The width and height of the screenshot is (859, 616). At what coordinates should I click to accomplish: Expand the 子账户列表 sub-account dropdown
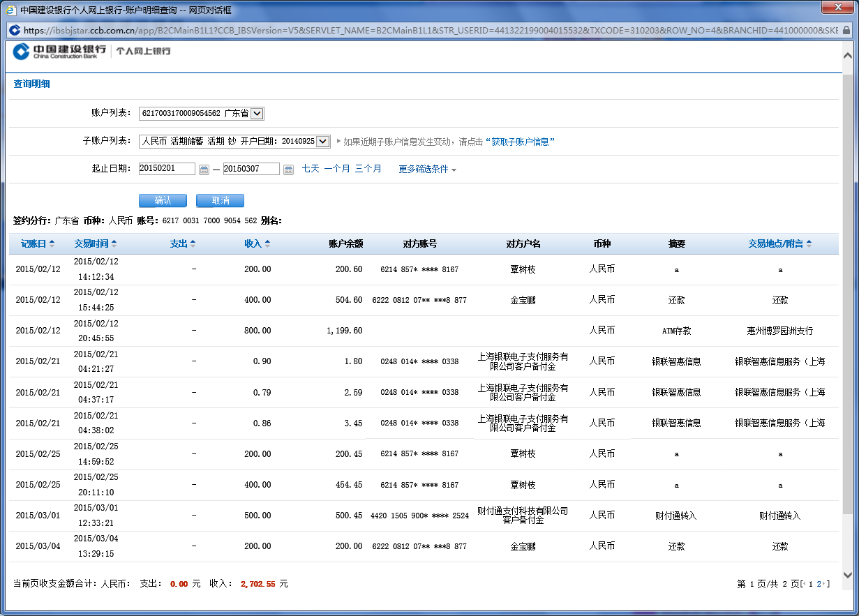click(x=322, y=142)
